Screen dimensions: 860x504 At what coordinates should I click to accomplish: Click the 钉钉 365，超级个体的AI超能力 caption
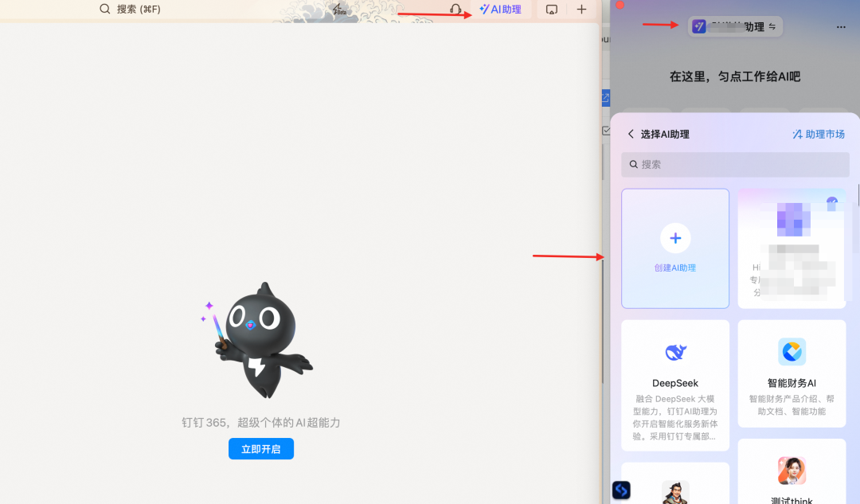point(261,423)
